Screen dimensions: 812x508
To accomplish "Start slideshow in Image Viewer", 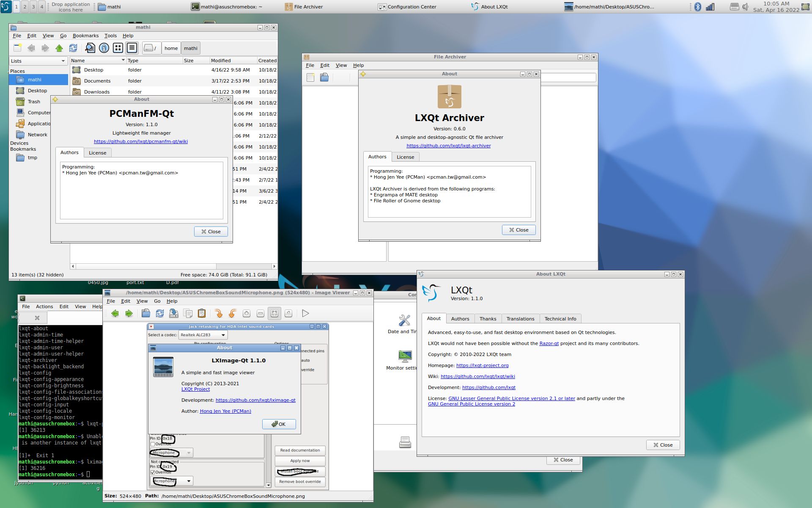I will coord(305,313).
